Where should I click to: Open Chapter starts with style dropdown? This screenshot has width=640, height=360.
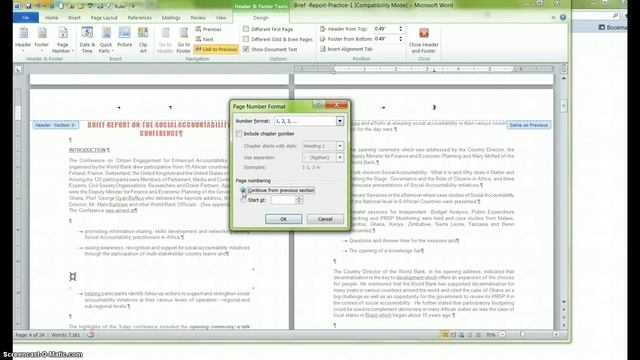[x=340, y=146]
